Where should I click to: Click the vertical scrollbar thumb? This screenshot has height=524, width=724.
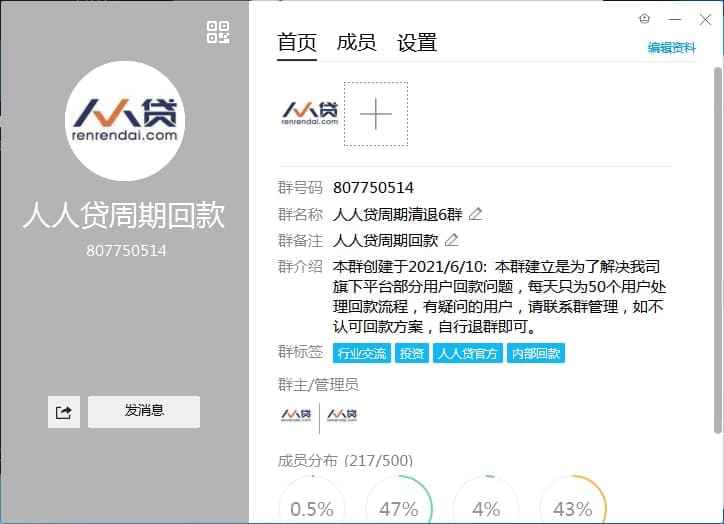click(x=718, y=250)
